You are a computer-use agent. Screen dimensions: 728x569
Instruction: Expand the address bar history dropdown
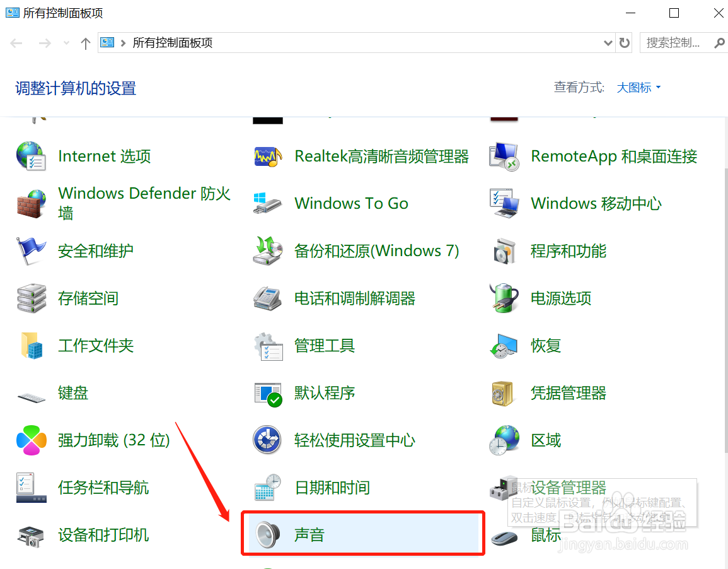(x=608, y=43)
